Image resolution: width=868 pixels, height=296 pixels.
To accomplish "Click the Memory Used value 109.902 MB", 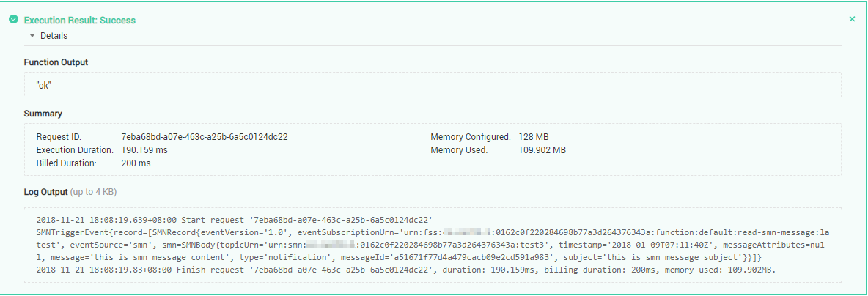I will [x=542, y=150].
